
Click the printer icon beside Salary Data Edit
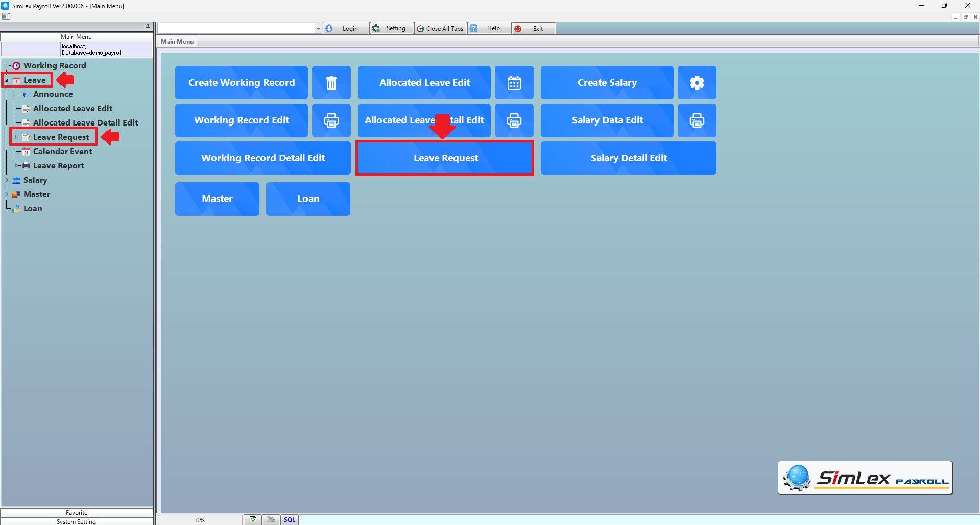[x=697, y=120]
